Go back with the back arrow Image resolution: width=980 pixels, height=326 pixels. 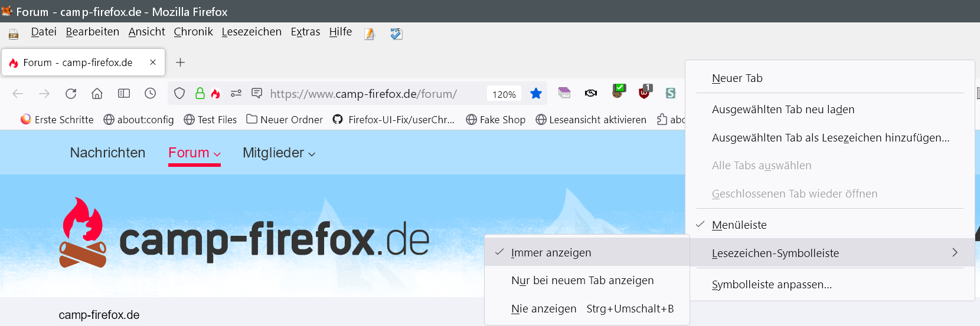pos(18,93)
